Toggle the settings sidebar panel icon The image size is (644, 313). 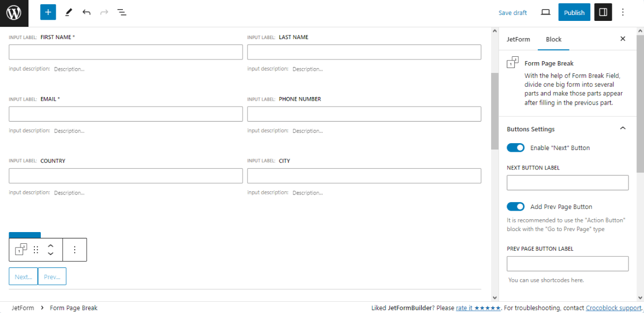603,12
